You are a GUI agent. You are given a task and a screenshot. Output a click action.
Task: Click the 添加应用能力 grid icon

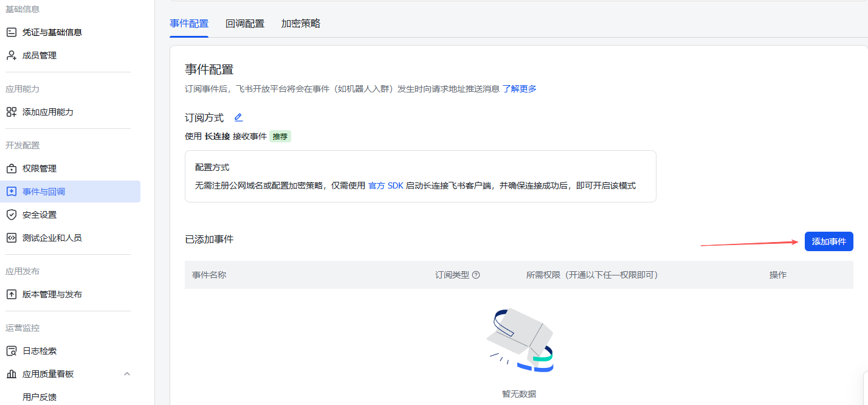pos(11,112)
